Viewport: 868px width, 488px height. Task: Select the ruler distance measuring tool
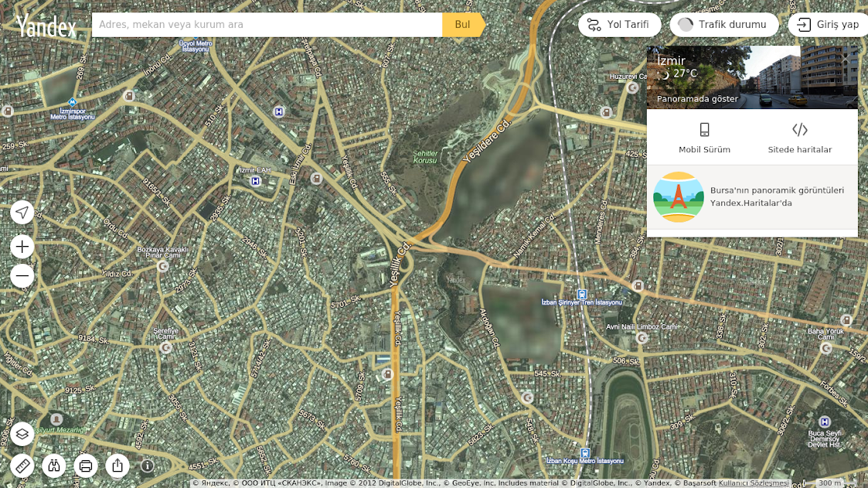22,466
